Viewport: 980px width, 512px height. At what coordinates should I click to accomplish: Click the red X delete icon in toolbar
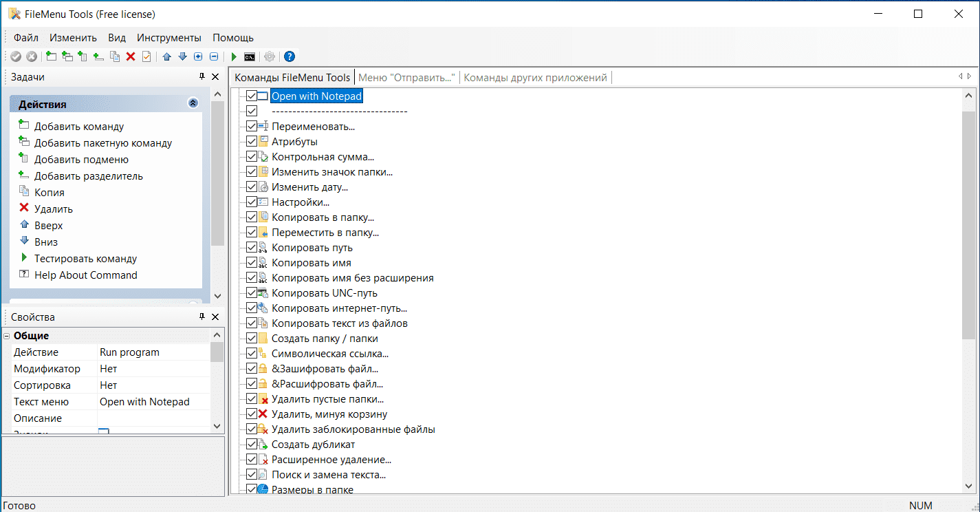[x=131, y=56]
